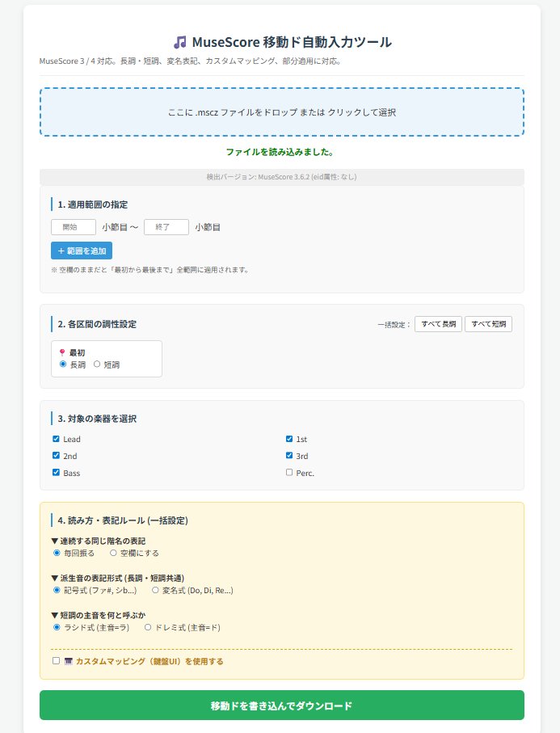Check the Perc. instrument checkbox
This screenshot has width=560, height=733.
[x=288, y=472]
